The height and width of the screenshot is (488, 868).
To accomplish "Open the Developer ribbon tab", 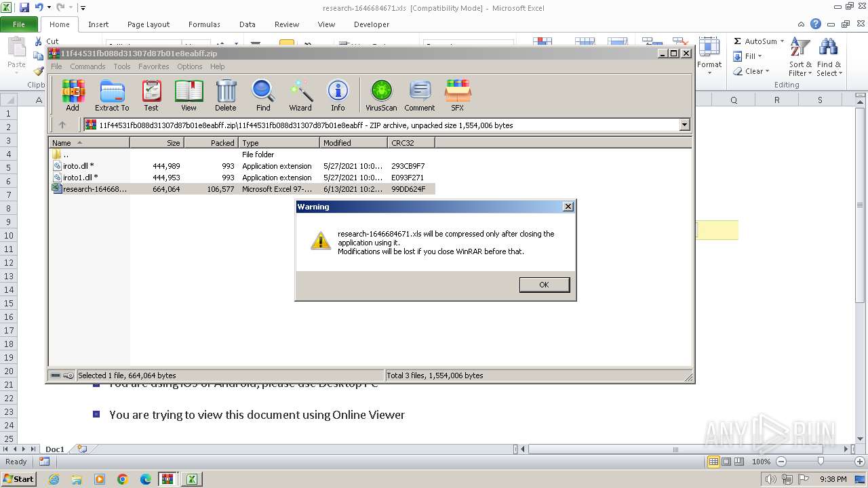I will [x=372, y=24].
